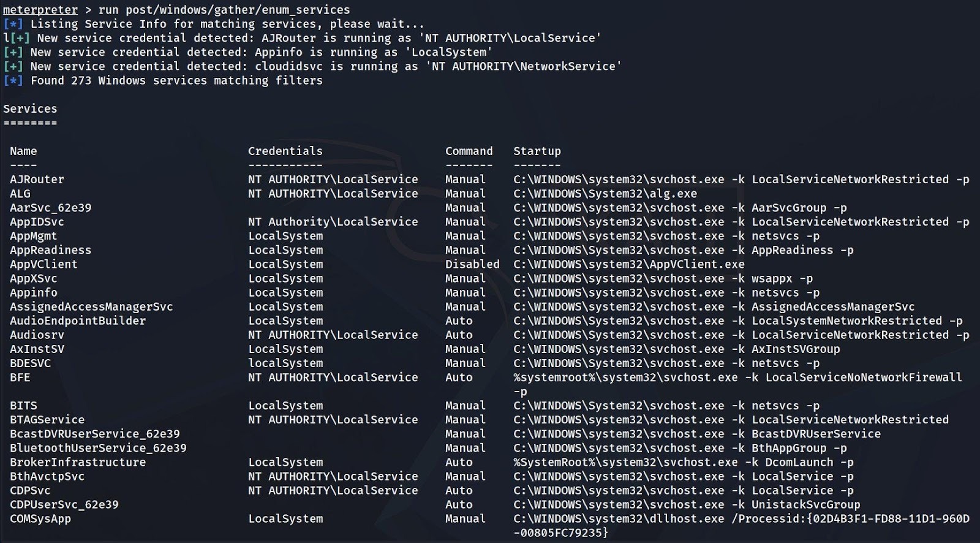Click the cloudidsvc credential detected message
The height and width of the screenshot is (543, 980).
tap(326, 66)
